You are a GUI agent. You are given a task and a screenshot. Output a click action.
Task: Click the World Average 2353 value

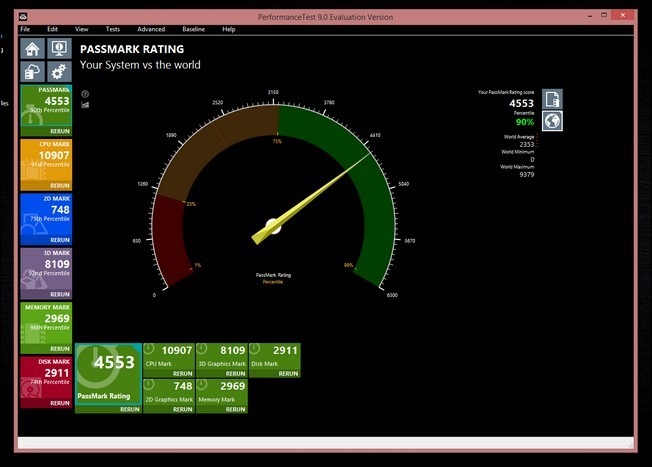coord(527,145)
